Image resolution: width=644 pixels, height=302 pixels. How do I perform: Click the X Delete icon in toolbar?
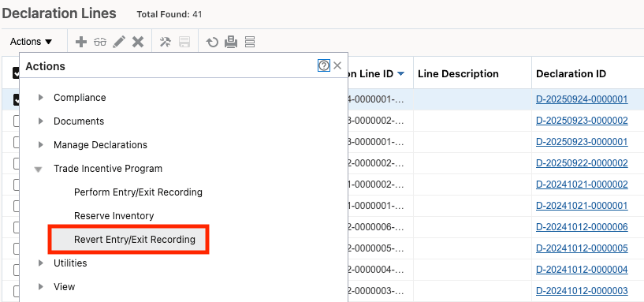(138, 42)
